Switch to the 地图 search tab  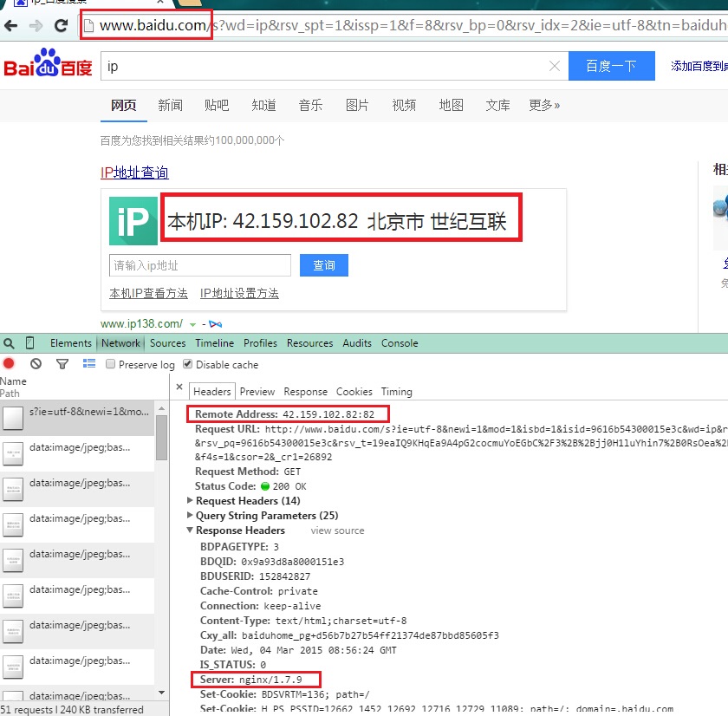(x=452, y=105)
